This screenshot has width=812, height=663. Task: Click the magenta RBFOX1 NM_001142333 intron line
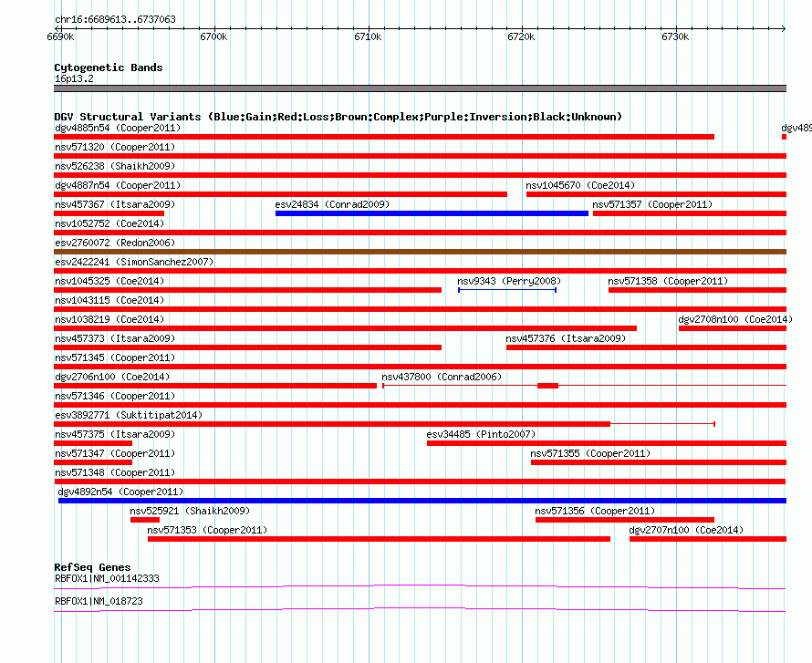click(420, 586)
